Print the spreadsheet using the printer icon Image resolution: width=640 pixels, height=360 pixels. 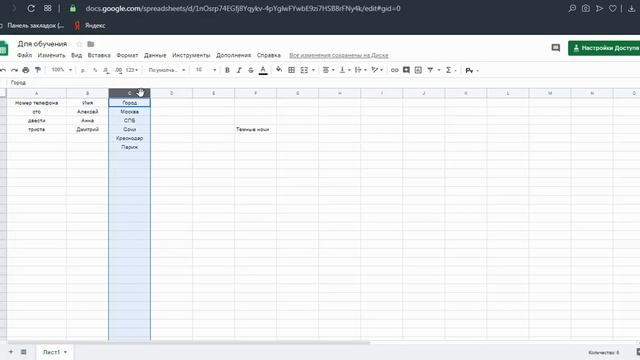tap(26, 70)
